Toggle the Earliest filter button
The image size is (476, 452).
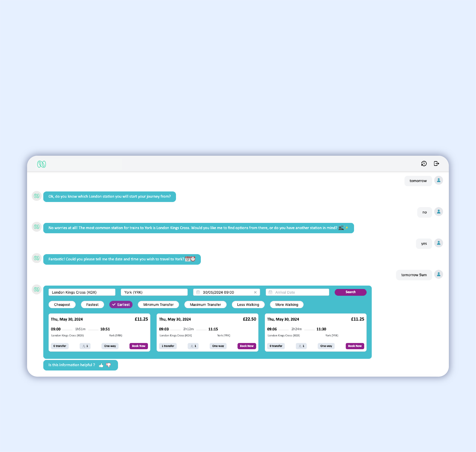pos(121,304)
